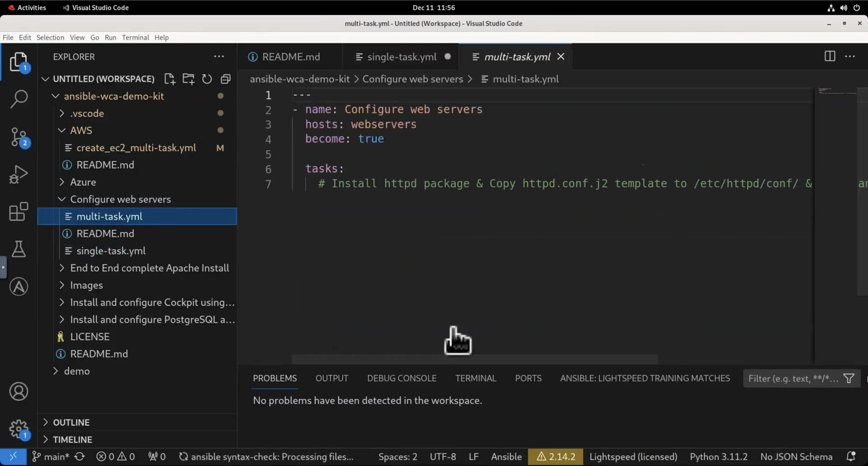This screenshot has width=868, height=466.
Task: Click the No JSON Schema status item
Action: [796, 457]
